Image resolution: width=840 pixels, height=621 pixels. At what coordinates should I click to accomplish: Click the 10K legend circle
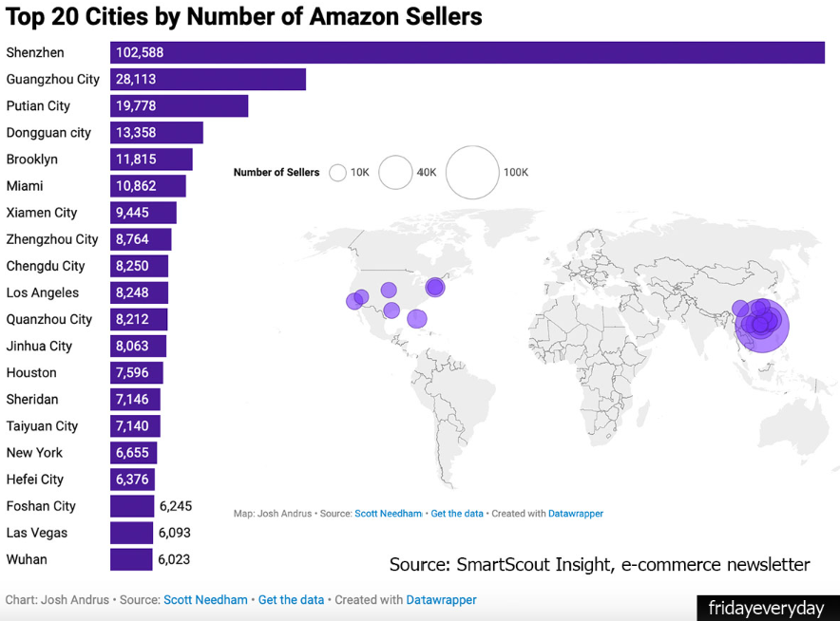pos(337,173)
